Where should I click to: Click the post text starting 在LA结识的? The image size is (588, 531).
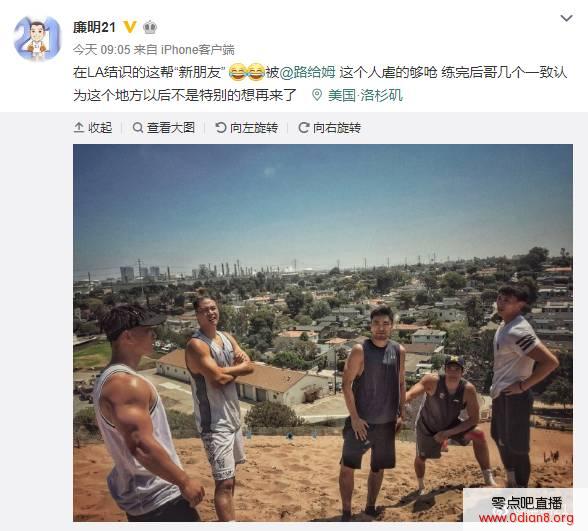click(320, 84)
